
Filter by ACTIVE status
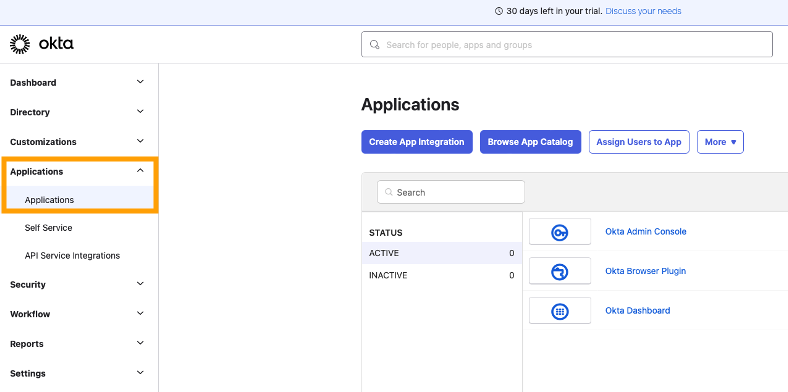pyautogui.click(x=442, y=253)
